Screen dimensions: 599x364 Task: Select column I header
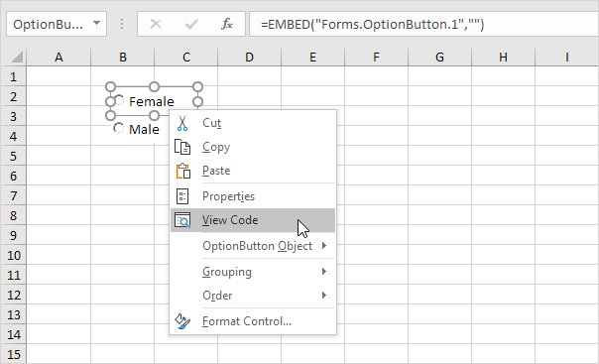(x=567, y=57)
